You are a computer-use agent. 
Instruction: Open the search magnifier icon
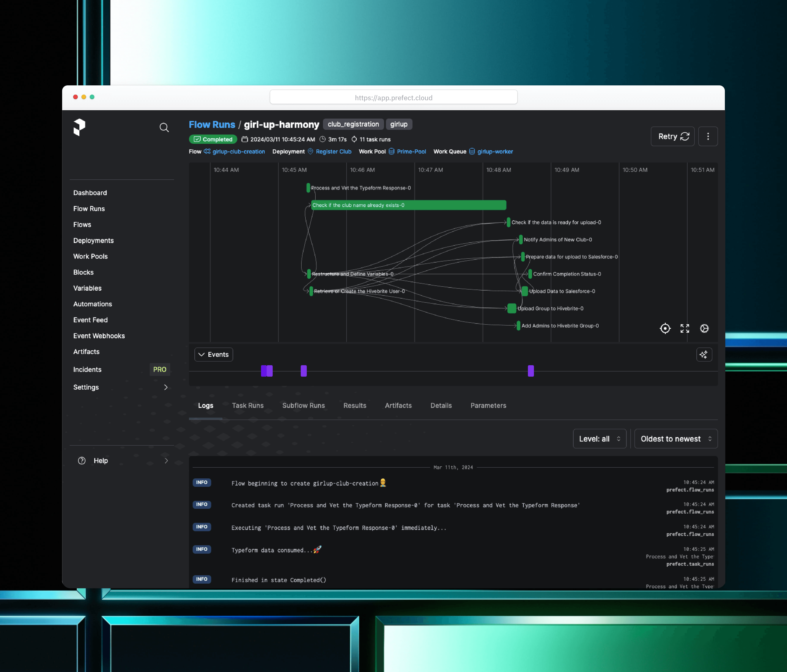[164, 128]
